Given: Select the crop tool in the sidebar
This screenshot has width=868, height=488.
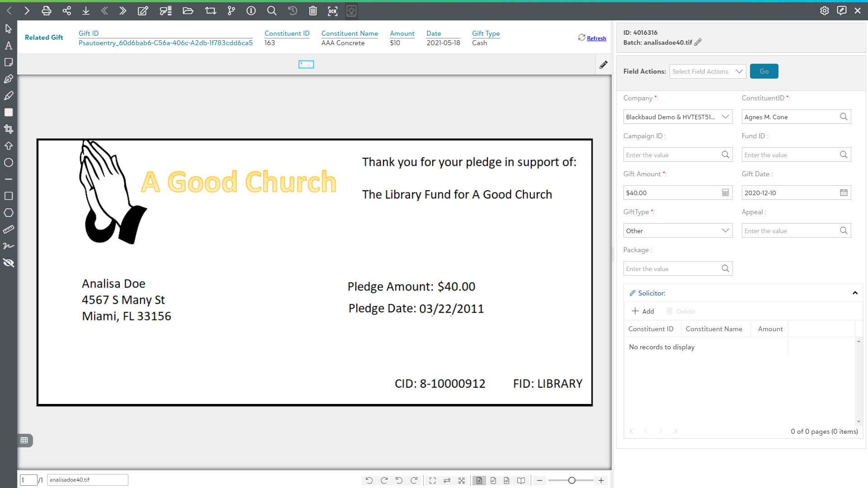Looking at the screenshot, I should (9, 129).
